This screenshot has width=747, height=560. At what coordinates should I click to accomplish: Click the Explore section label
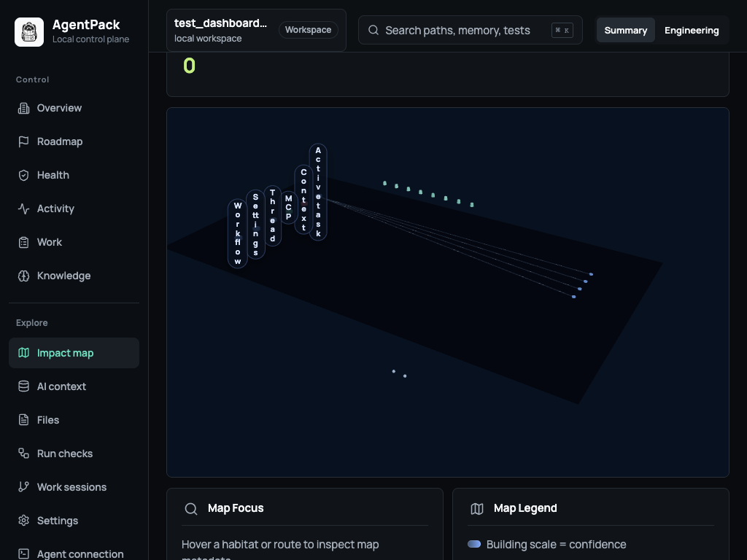(31, 323)
